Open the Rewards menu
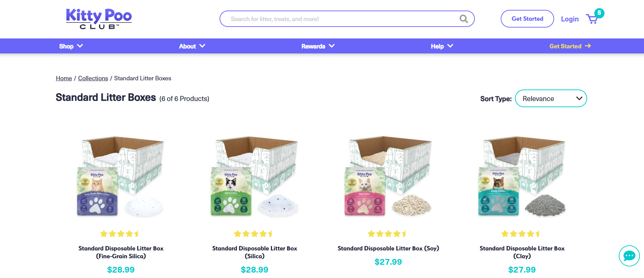644x278 pixels. coord(318,46)
